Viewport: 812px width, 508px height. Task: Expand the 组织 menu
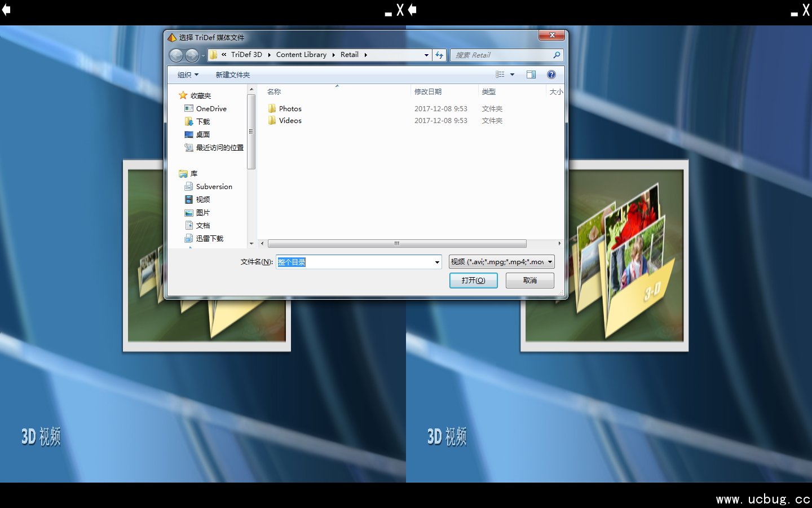[x=188, y=75]
